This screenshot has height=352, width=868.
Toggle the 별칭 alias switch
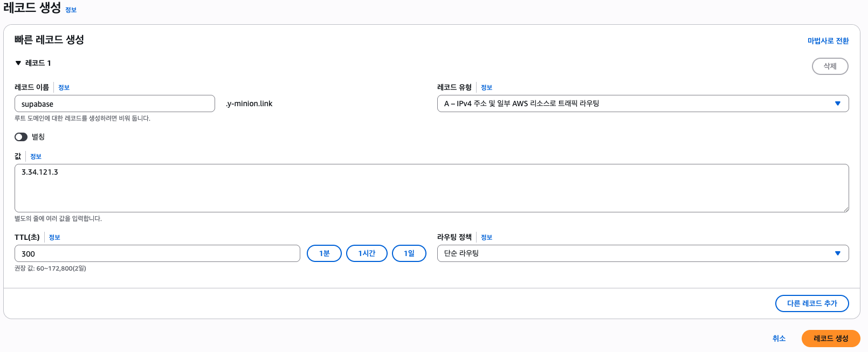pyautogui.click(x=21, y=137)
